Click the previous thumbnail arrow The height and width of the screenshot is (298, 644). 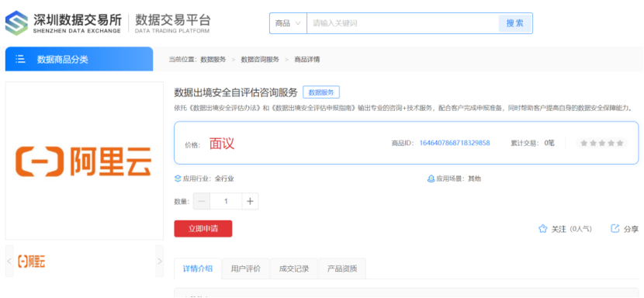click(x=9, y=261)
